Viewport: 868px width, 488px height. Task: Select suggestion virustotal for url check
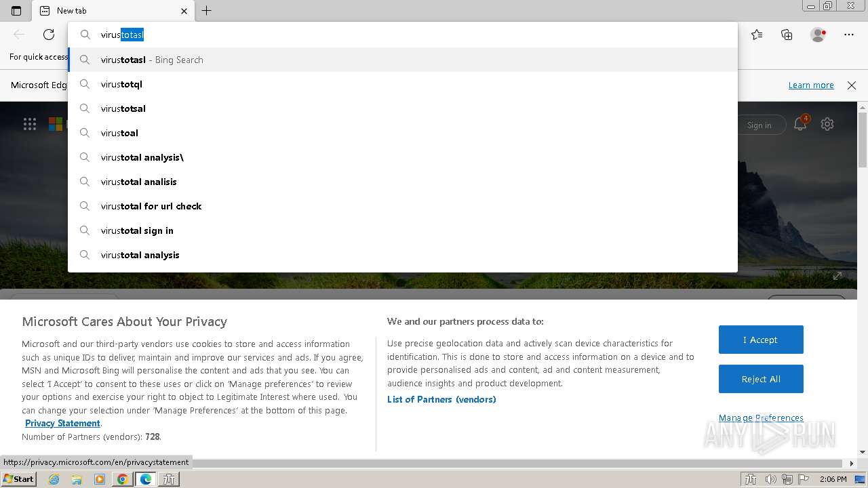click(403, 206)
